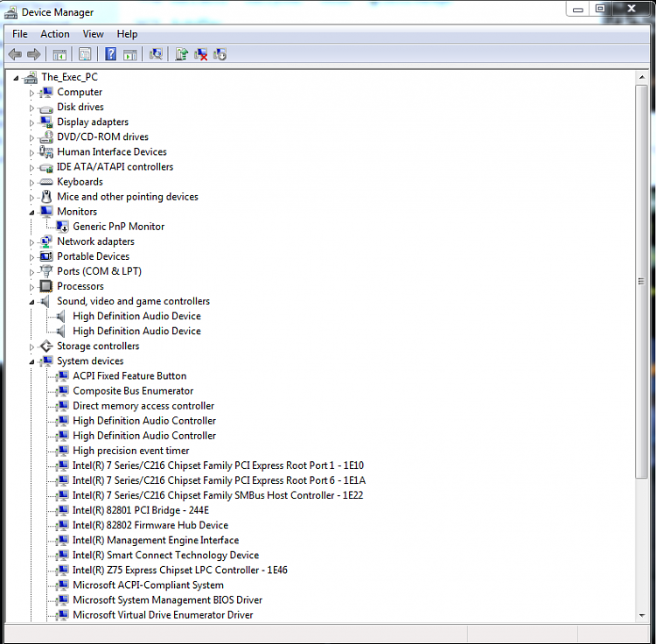Expand the Disk drives node
The width and height of the screenshot is (656, 644).
pyautogui.click(x=31, y=108)
